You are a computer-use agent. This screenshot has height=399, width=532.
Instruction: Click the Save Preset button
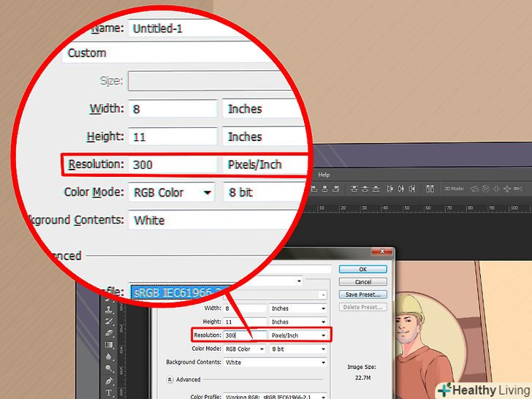[362, 294]
